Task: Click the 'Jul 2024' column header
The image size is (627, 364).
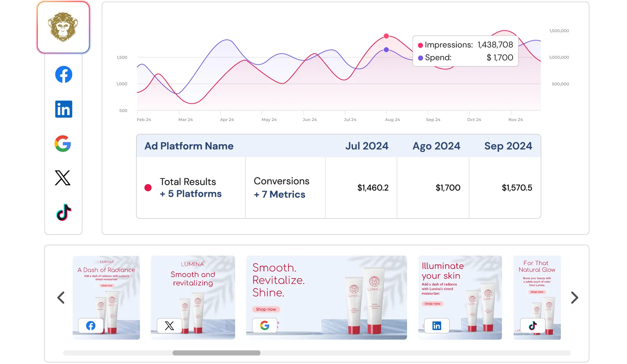Action: pyautogui.click(x=367, y=146)
